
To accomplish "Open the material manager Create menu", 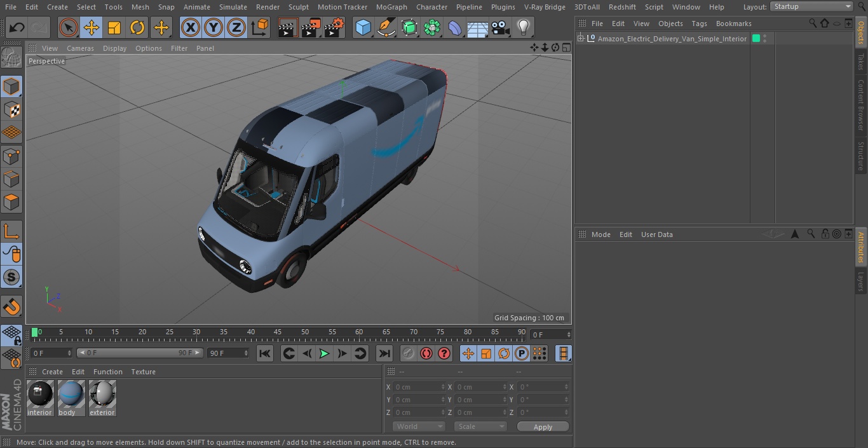I will tap(52, 372).
